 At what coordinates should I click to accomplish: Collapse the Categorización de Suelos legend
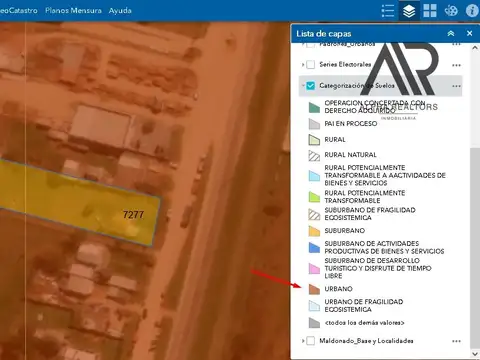click(x=303, y=86)
